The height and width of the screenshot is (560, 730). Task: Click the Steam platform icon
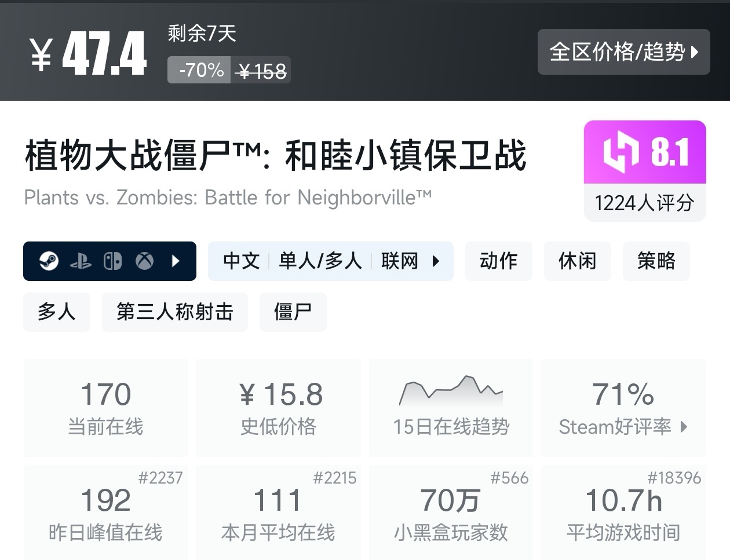49,261
